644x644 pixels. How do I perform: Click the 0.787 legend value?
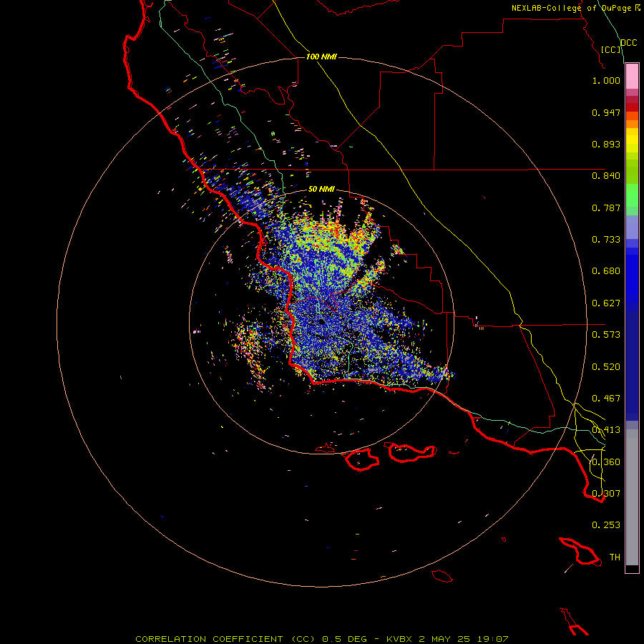(x=606, y=208)
